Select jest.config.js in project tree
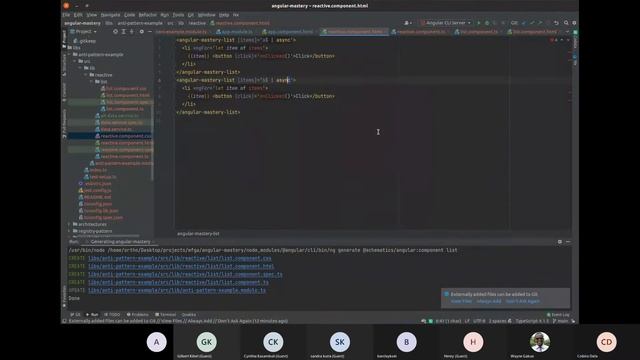 tap(95, 190)
